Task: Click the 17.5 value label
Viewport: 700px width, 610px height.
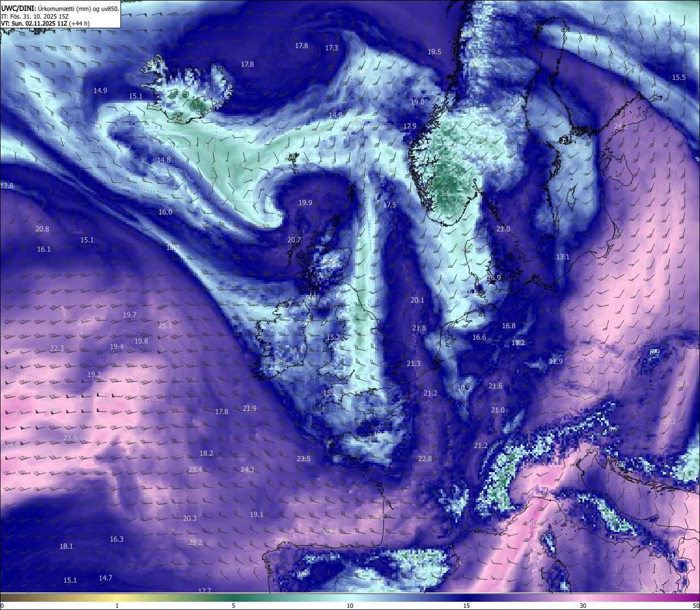Action: click(x=389, y=205)
